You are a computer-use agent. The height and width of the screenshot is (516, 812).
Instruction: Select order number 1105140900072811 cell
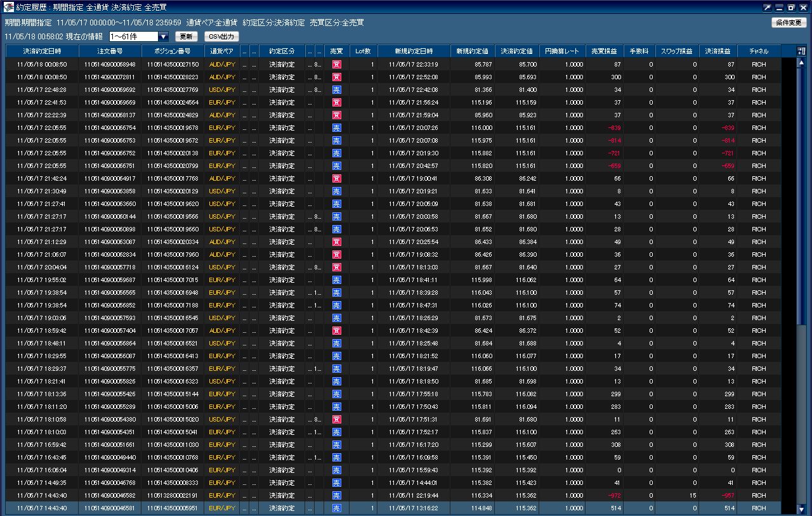point(110,77)
